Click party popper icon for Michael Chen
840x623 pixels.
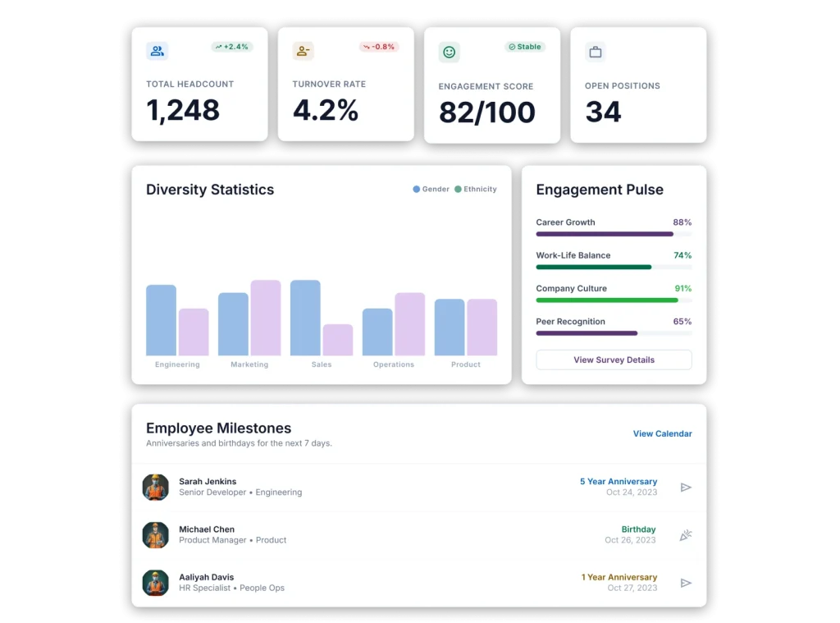coord(686,535)
